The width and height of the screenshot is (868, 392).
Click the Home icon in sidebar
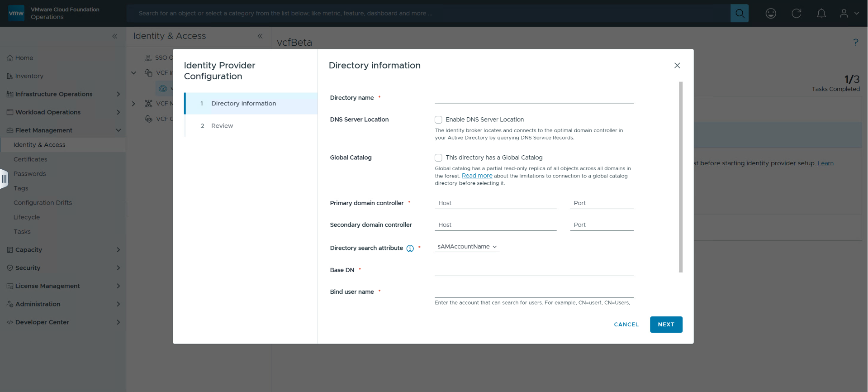pos(10,58)
